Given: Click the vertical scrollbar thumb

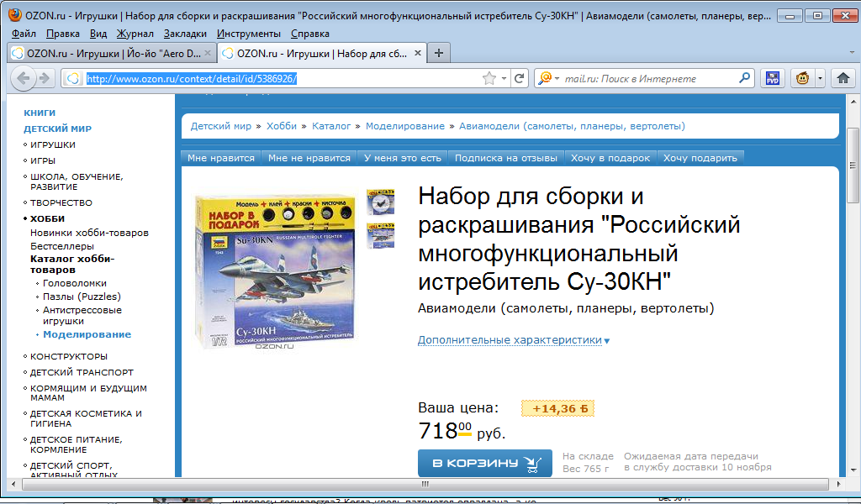Looking at the screenshot, I should pos(853,165).
